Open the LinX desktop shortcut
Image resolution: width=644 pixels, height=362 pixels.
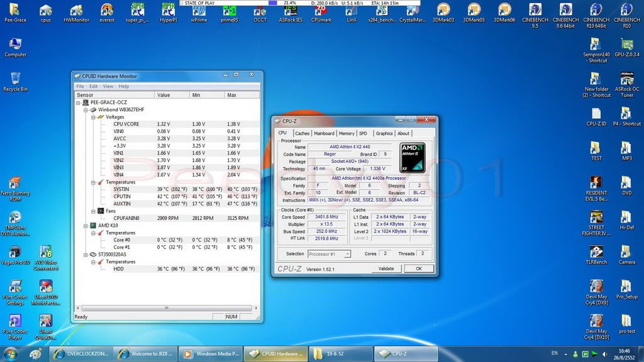tap(352, 14)
